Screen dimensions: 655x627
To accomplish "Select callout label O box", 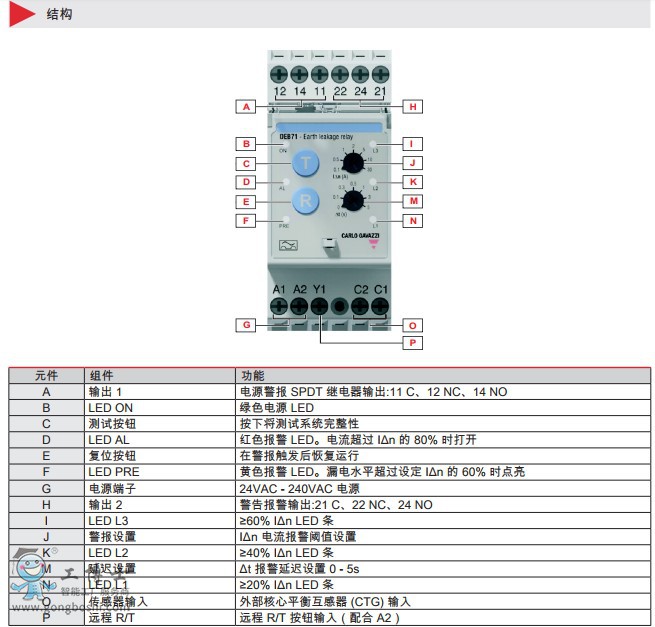I will [x=410, y=324].
